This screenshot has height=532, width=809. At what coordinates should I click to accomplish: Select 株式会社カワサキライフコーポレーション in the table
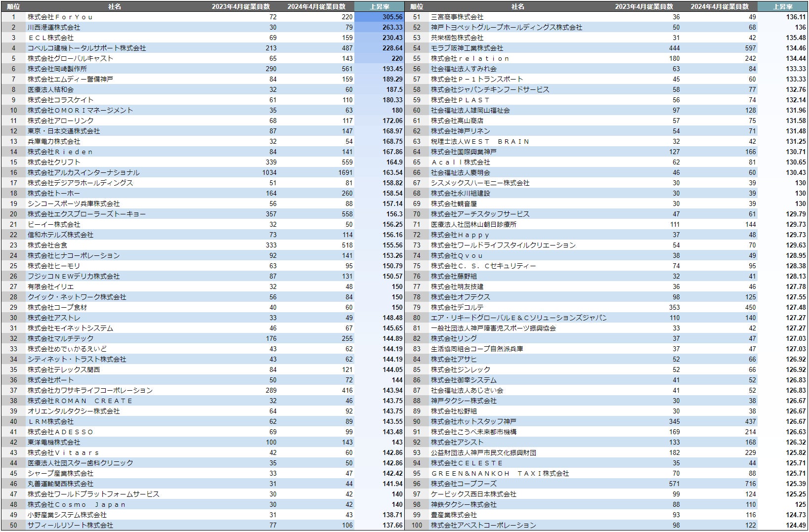click(90, 390)
